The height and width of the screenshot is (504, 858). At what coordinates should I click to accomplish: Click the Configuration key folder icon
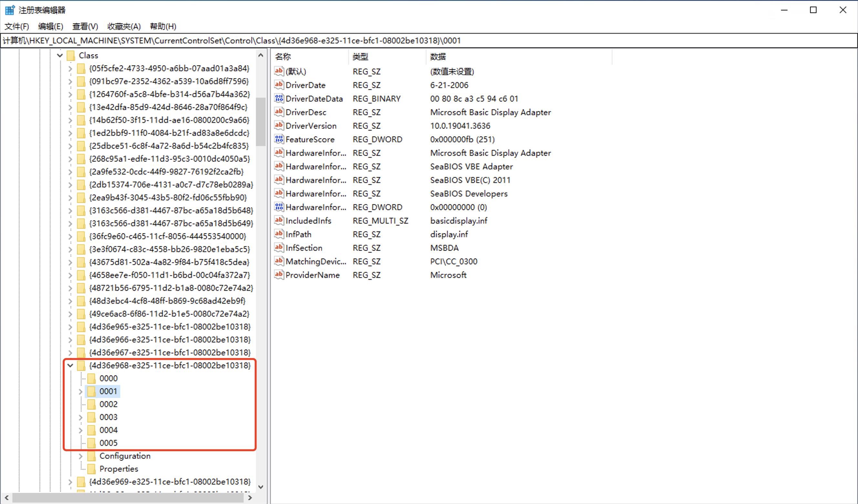point(91,456)
